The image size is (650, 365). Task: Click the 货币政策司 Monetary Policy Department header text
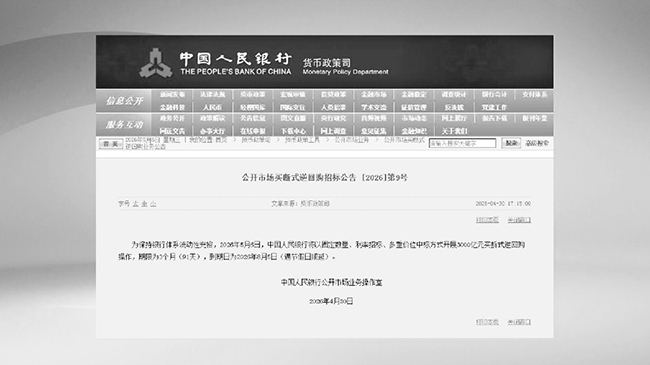point(345,67)
